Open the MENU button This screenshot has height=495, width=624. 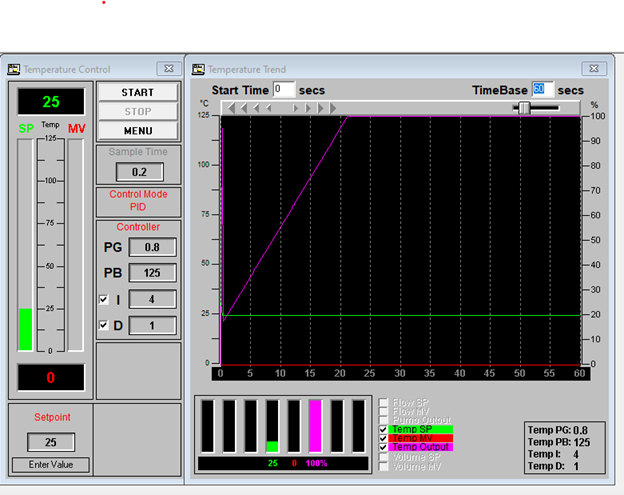click(x=138, y=131)
